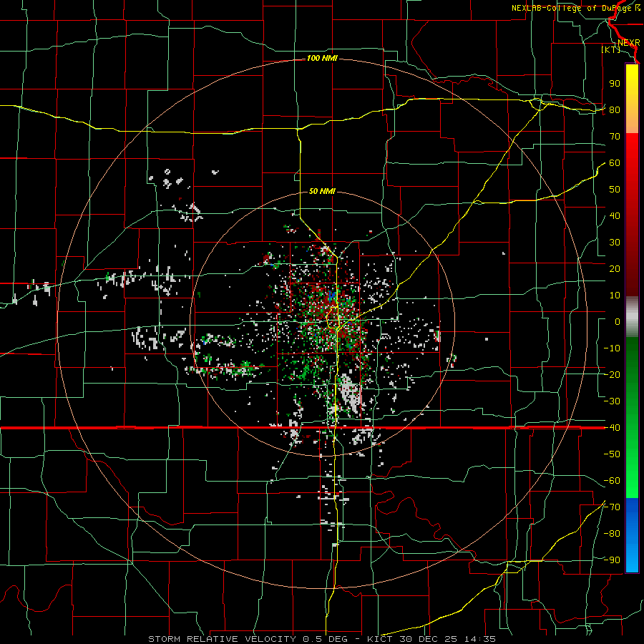Image resolution: width=644 pixels, height=644 pixels.
Task: Click the [KT] units label
Action: [x=610, y=49]
